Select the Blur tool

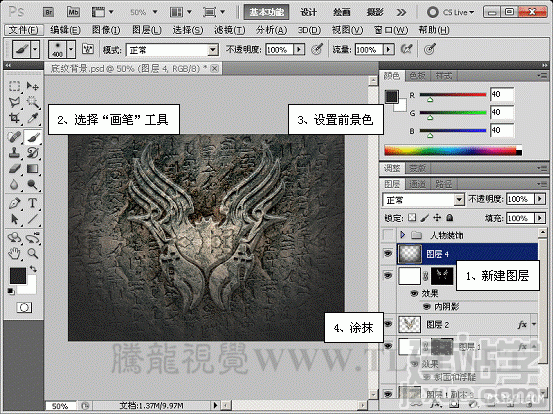coord(14,184)
